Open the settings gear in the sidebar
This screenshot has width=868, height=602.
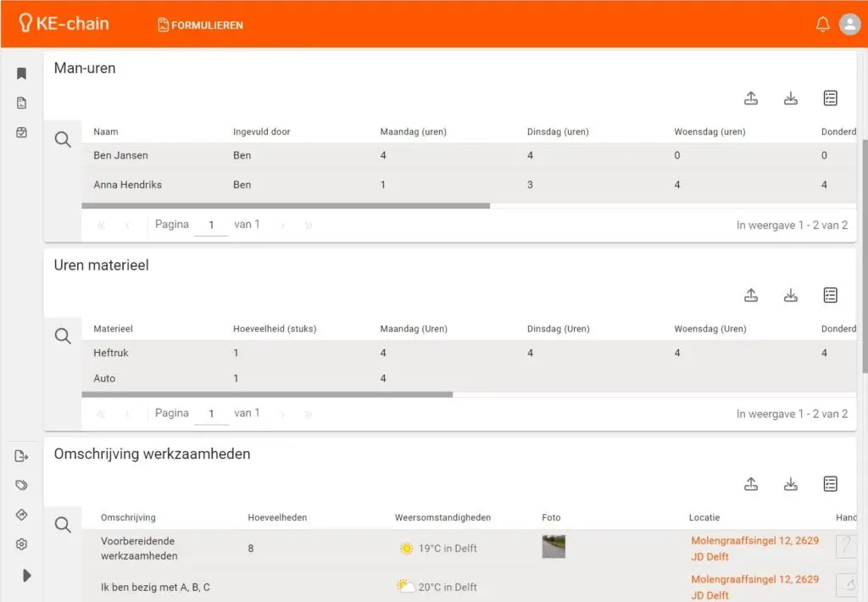click(22, 544)
